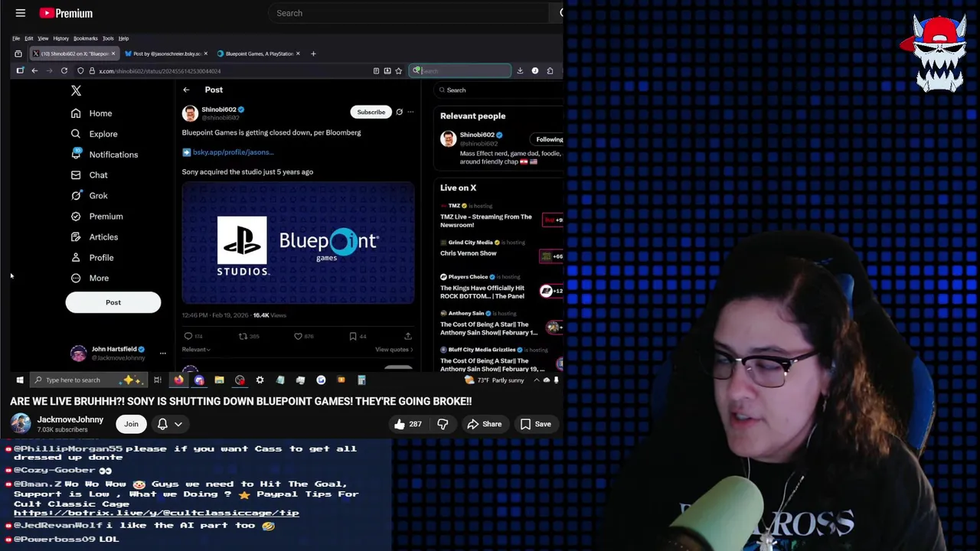Open reader view icon in address bar
980x551 pixels.
pos(376,70)
